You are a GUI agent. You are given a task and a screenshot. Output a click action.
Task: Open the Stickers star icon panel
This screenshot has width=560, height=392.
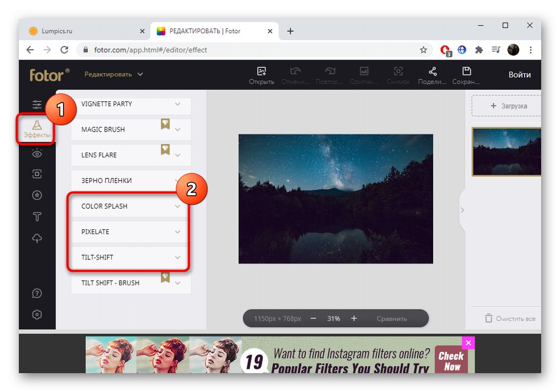[37, 195]
